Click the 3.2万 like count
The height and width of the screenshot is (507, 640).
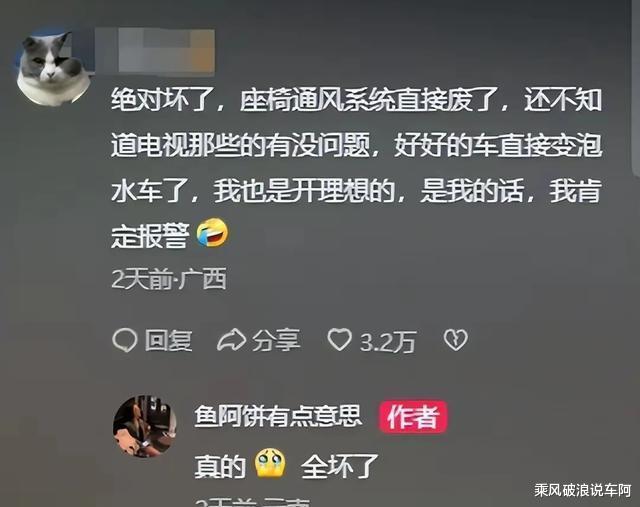(388, 342)
